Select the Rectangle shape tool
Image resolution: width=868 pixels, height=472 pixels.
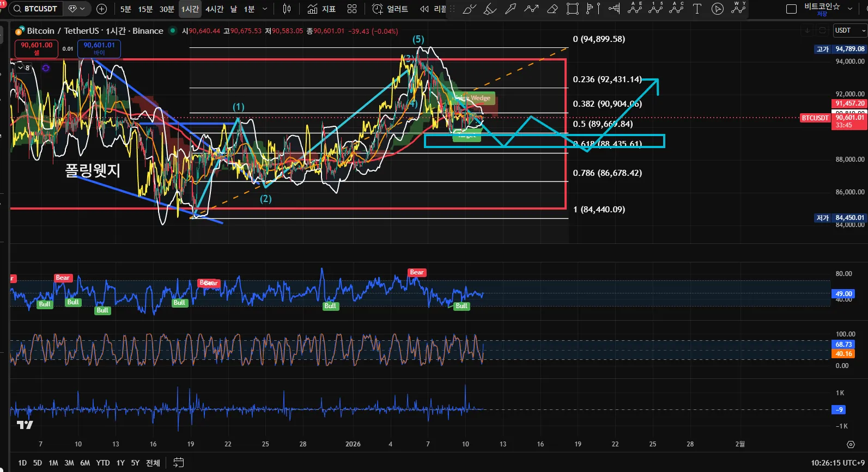(x=573, y=9)
